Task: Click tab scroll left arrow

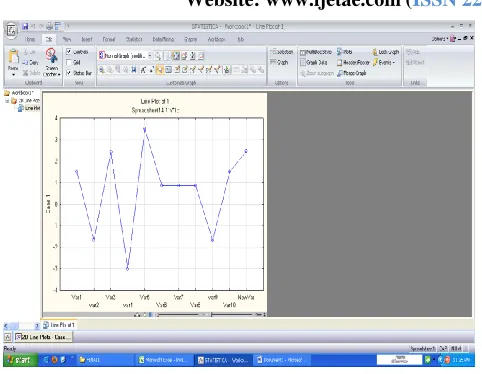Action: coord(6,325)
